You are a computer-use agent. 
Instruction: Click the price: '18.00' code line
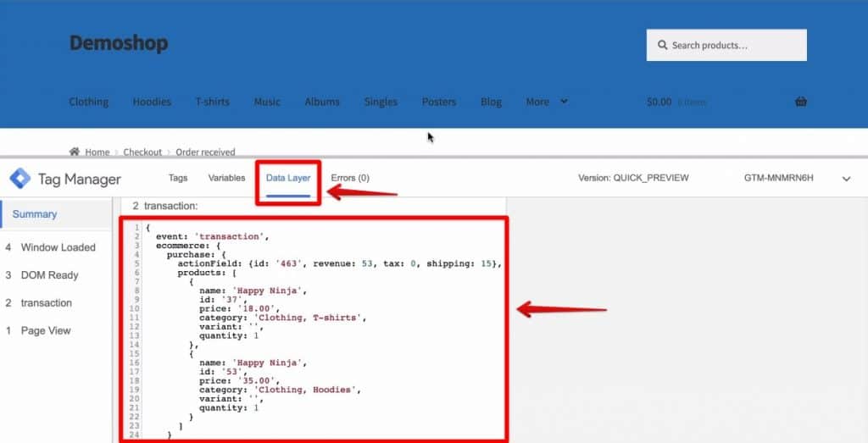[x=239, y=308]
